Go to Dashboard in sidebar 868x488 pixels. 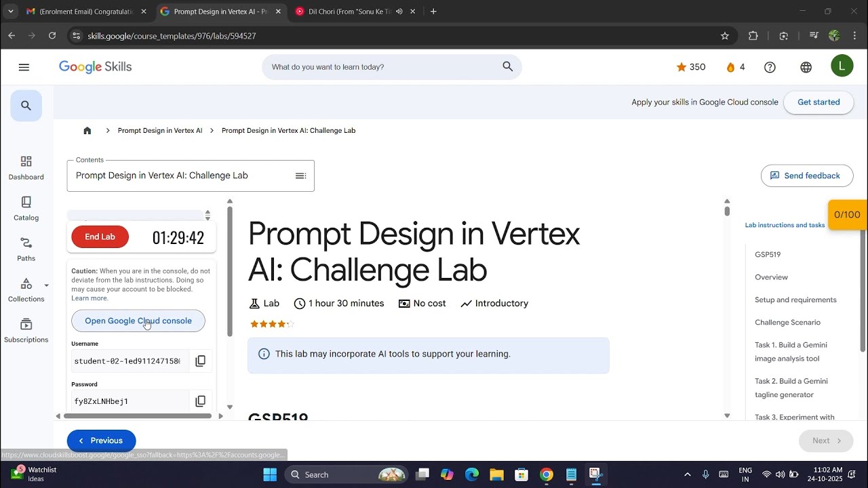click(x=26, y=168)
